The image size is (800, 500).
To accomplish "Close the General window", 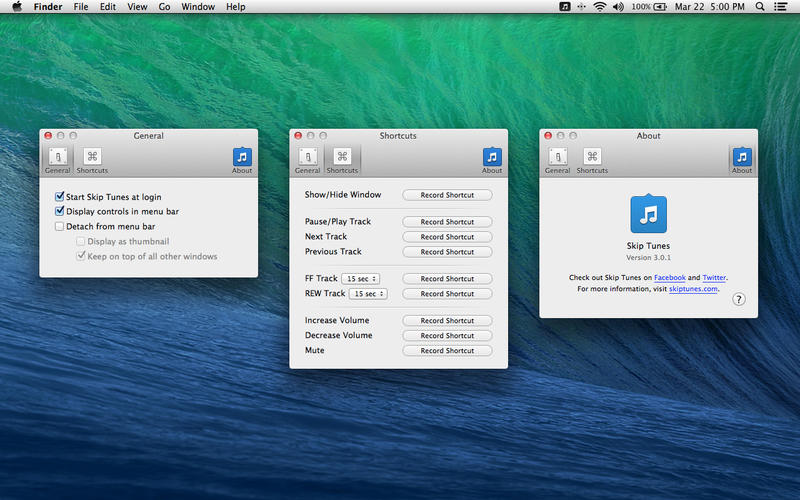I will 48,136.
